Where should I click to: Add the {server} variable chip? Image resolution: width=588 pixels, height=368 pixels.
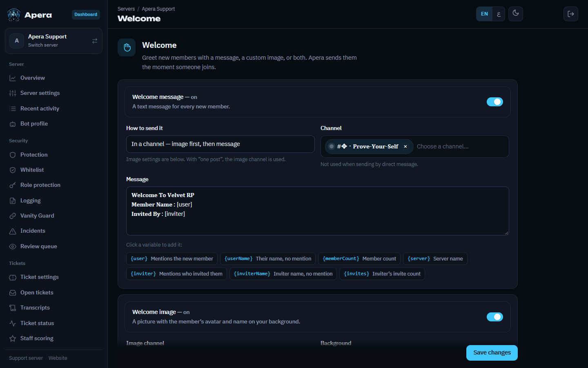point(435,259)
